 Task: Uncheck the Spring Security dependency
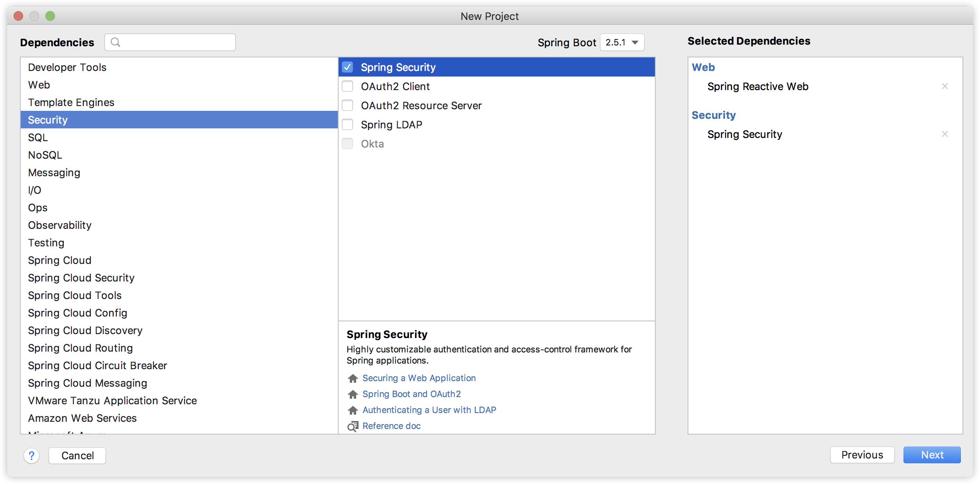tap(347, 67)
